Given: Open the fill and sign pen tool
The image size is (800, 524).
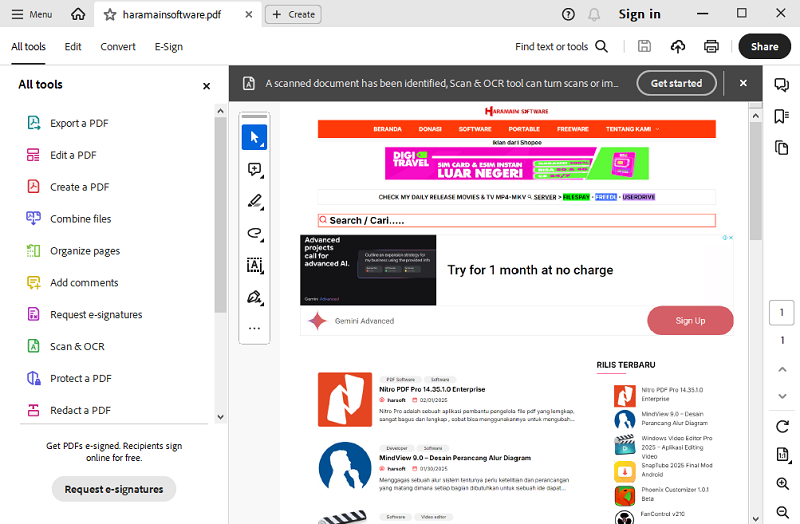Looking at the screenshot, I should [x=254, y=297].
